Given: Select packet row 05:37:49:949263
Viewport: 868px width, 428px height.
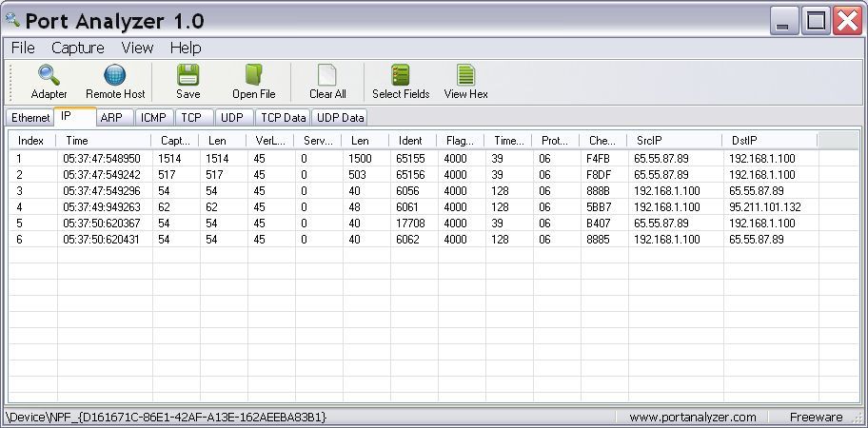Looking at the screenshot, I should click(x=434, y=206).
